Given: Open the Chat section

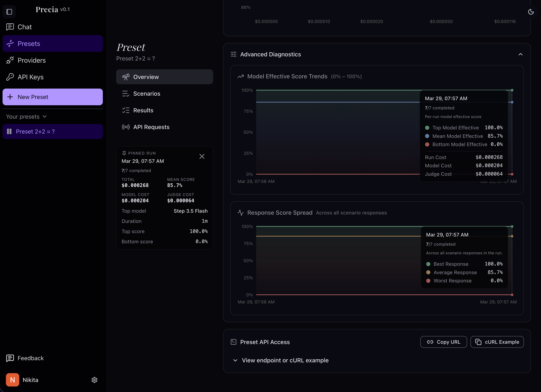Looking at the screenshot, I should (24, 27).
